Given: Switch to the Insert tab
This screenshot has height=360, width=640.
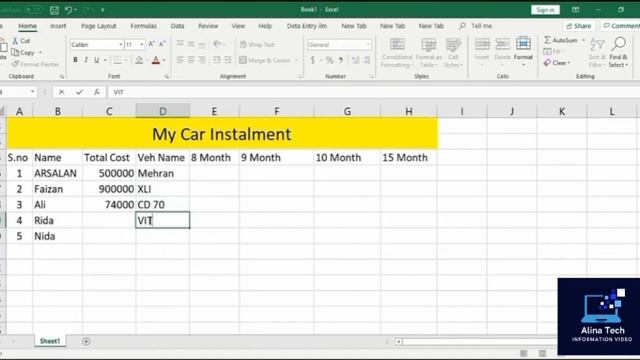Looking at the screenshot, I should (58, 26).
